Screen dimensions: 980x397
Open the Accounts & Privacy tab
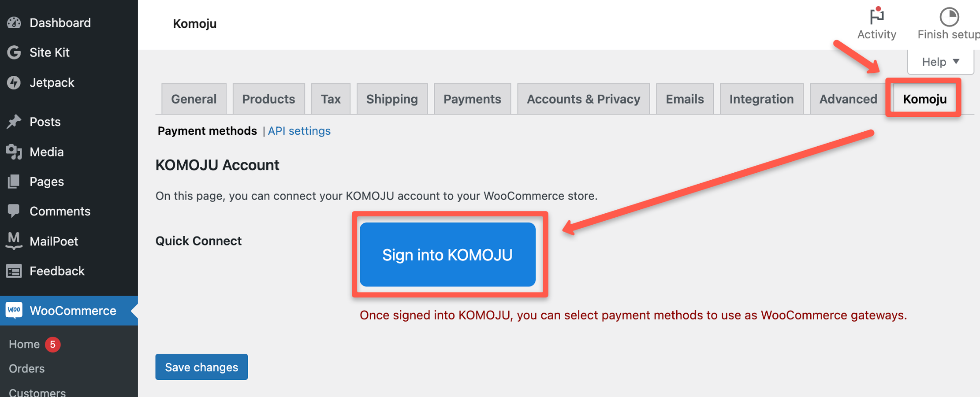pyautogui.click(x=583, y=99)
